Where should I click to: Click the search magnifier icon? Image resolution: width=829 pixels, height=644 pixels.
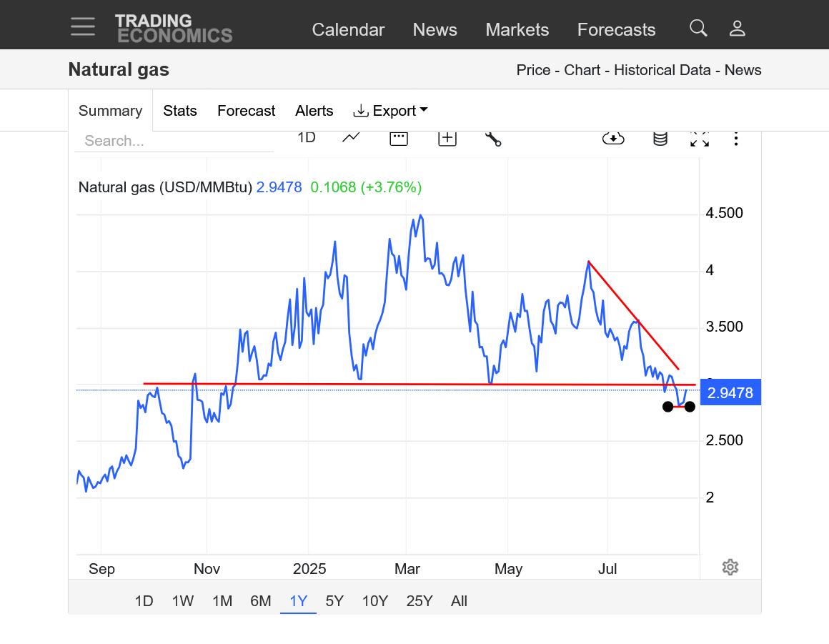[x=698, y=29]
